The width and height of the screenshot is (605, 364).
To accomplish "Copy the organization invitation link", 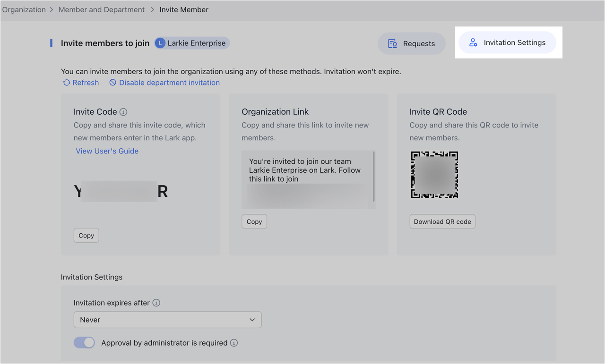I will point(254,221).
